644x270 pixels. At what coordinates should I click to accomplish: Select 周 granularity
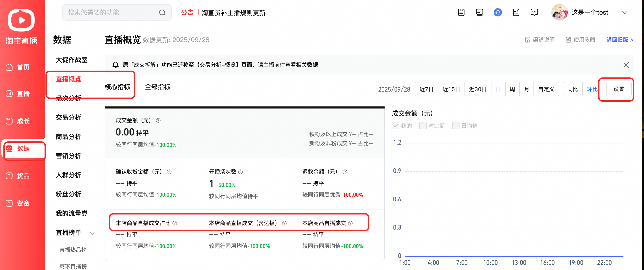(512, 89)
